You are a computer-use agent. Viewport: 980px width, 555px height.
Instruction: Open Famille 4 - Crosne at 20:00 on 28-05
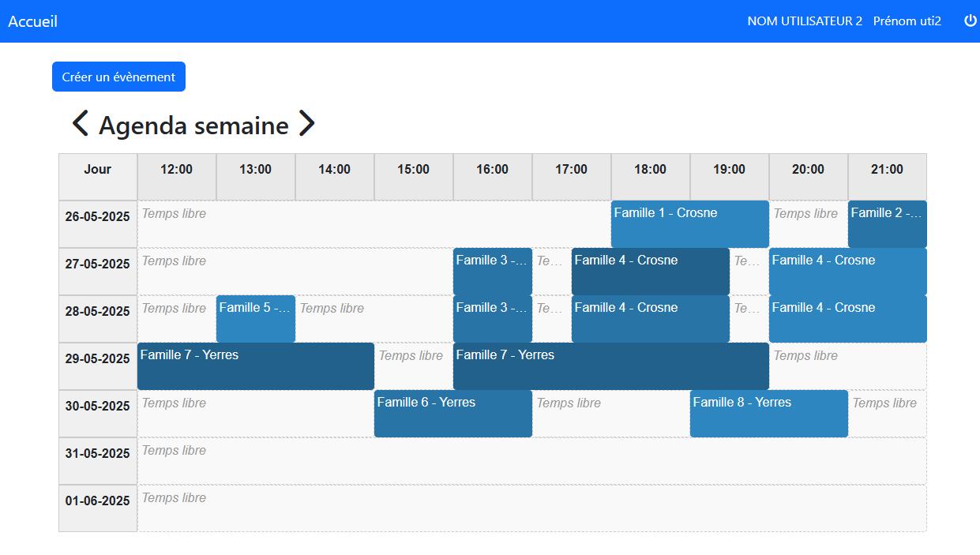(847, 318)
